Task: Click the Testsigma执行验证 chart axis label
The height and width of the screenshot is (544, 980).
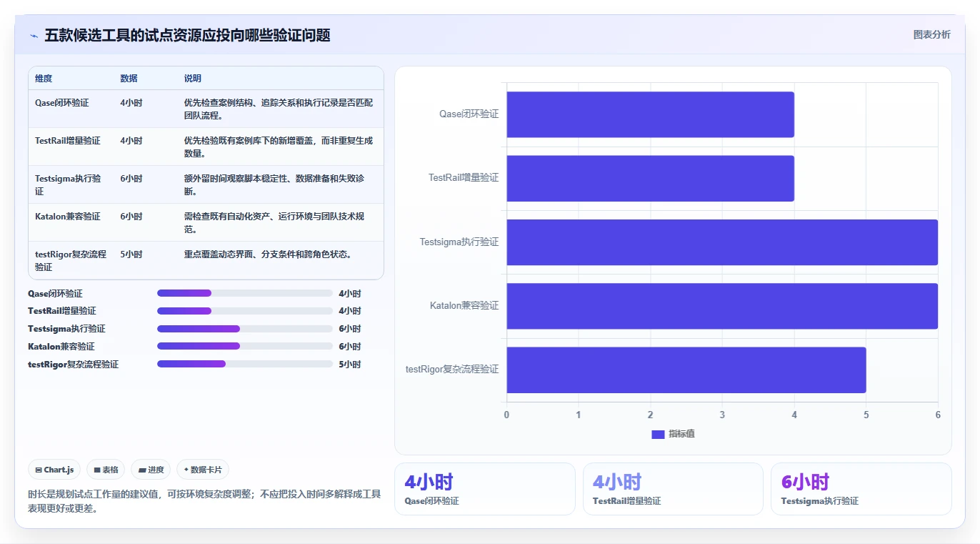Action: pos(459,242)
